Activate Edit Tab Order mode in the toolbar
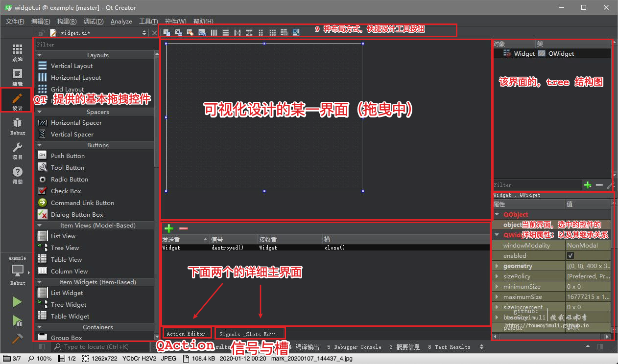This screenshot has height=364, width=618. pos(202,32)
